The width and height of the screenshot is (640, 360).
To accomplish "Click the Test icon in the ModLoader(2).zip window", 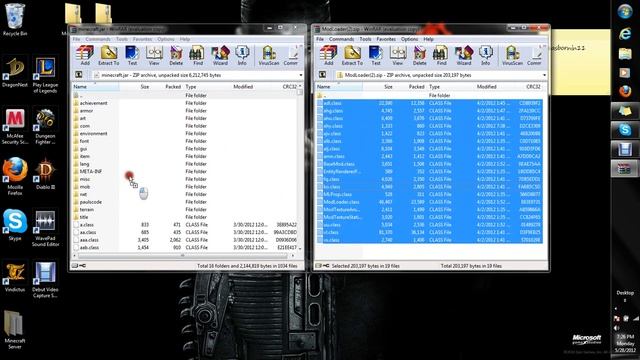I will pyautogui.click(x=376, y=56).
